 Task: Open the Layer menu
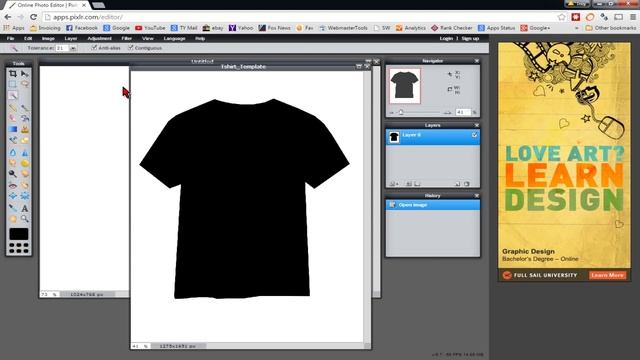[71, 38]
